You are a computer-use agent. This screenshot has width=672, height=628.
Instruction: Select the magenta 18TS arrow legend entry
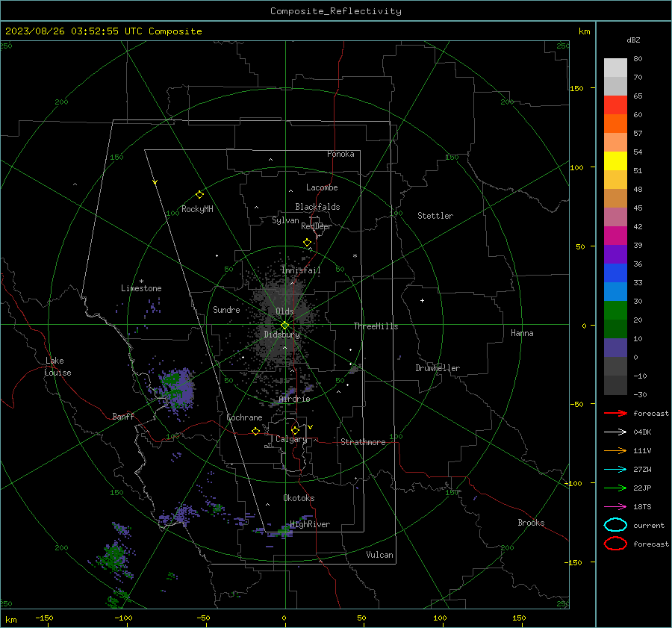pos(615,507)
